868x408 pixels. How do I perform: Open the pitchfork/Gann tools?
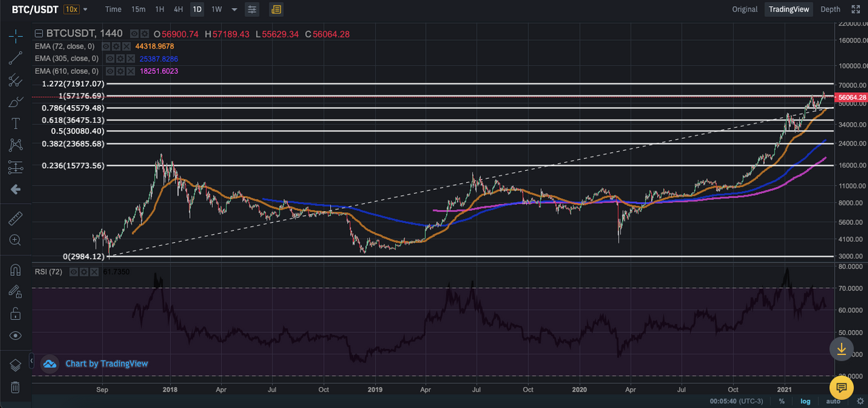(16, 80)
